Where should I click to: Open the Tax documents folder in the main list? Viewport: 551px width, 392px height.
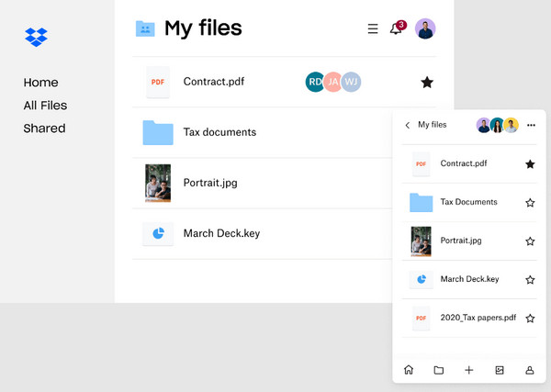219,132
